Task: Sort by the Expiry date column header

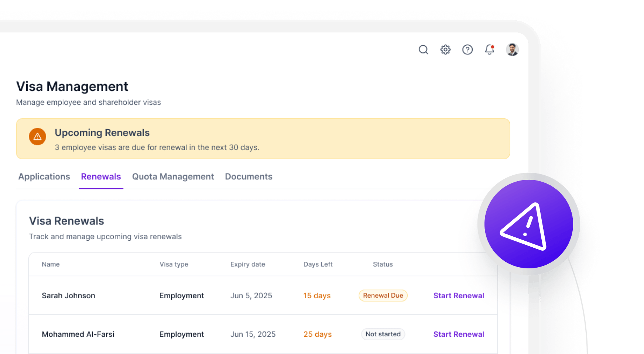Action: (247, 264)
